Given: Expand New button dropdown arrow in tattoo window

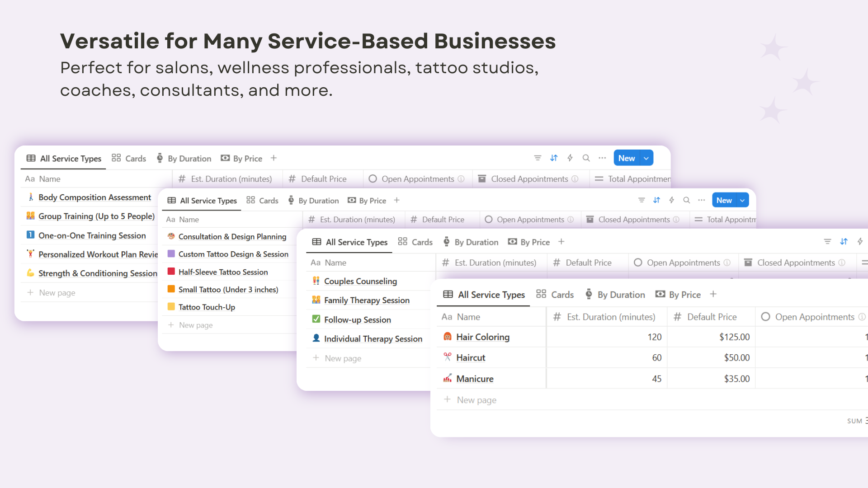Looking at the screenshot, I should pyautogui.click(x=742, y=200).
